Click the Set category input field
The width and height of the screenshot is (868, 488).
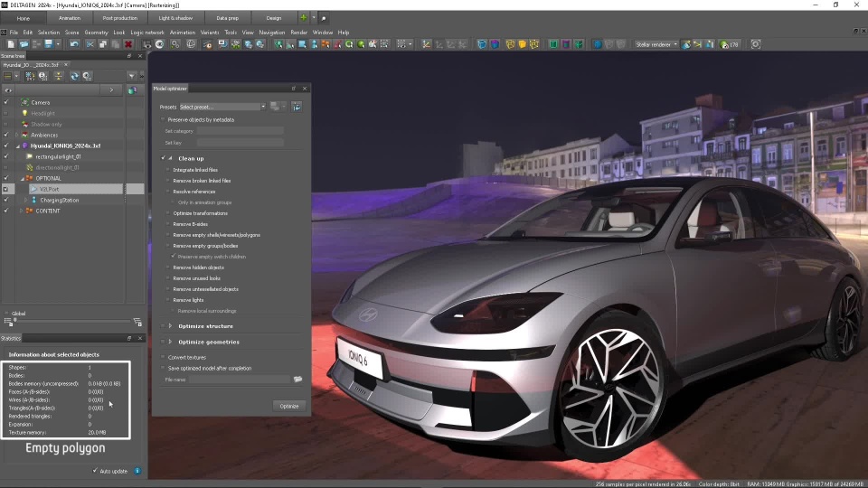(x=241, y=131)
